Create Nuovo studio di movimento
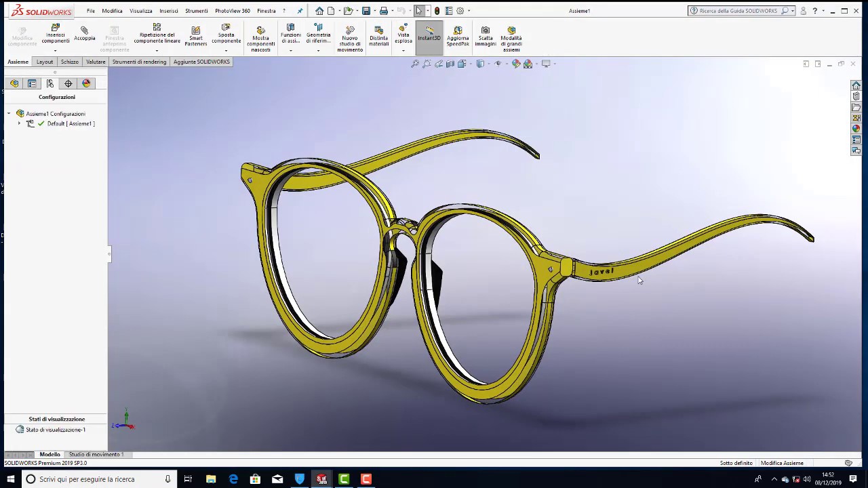 350,39
